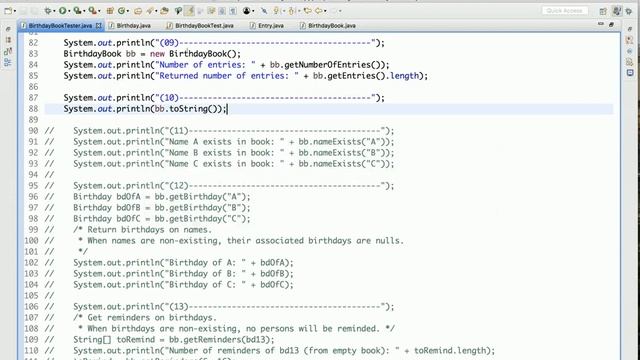640x360 pixels.
Task: Click the Quick Access search field
Action: tap(565, 11)
